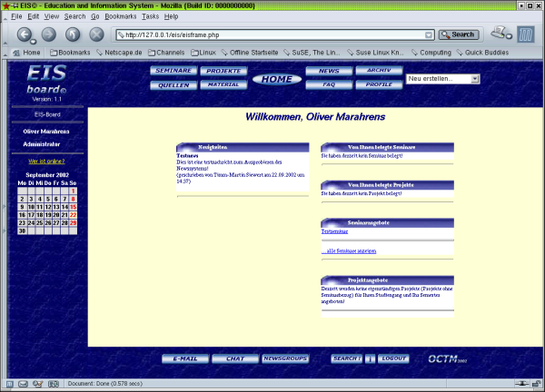Click the Forward navigation arrow
This screenshot has width=545, height=392.
[49, 34]
